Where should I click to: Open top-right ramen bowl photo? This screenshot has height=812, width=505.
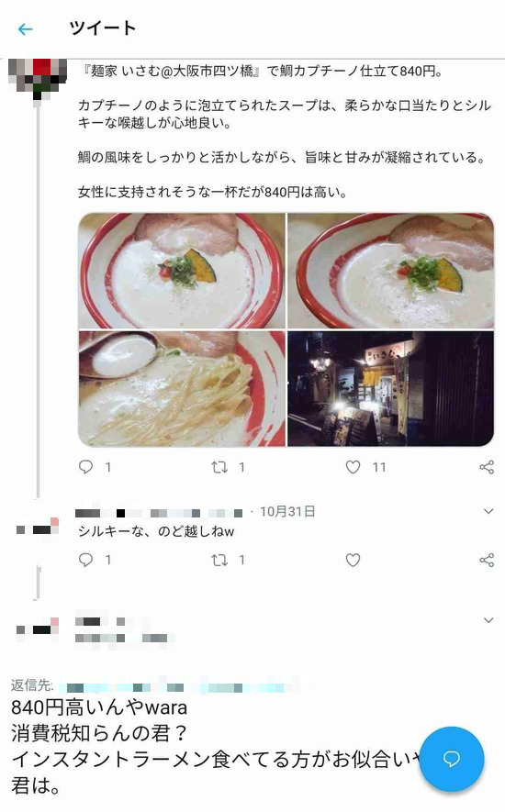tap(390, 271)
